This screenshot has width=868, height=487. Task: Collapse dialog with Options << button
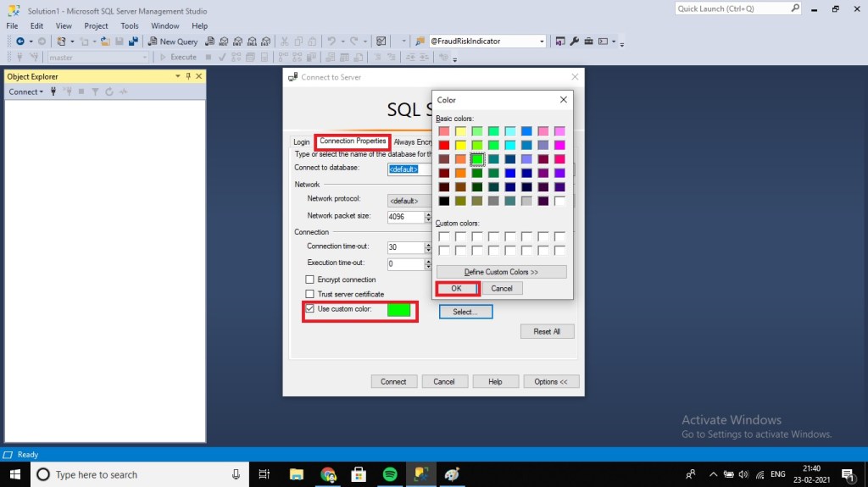point(551,381)
